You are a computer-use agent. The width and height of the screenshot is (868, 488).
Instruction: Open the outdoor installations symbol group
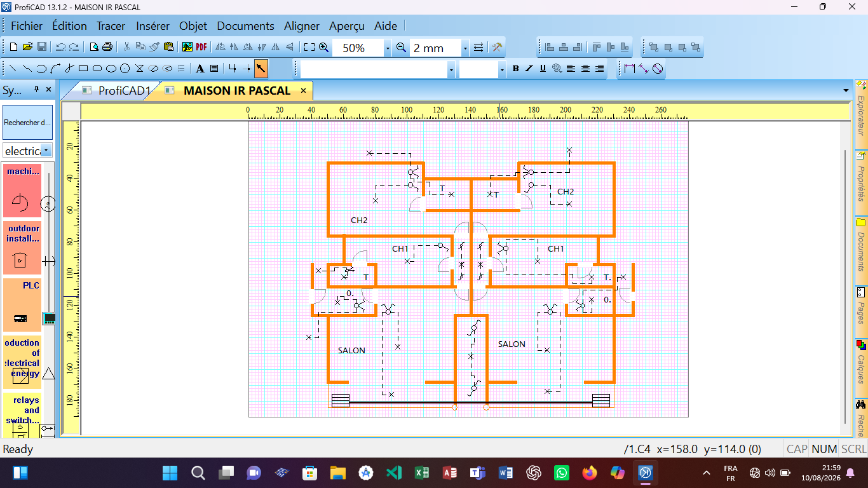pyautogui.click(x=22, y=248)
